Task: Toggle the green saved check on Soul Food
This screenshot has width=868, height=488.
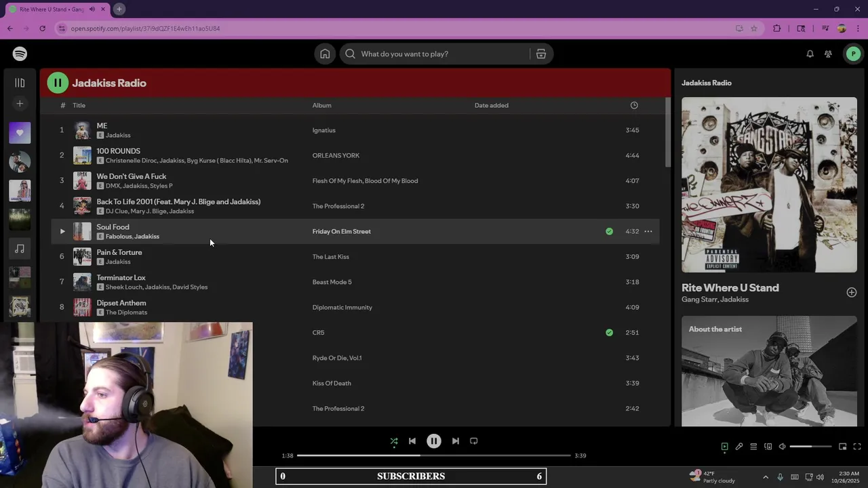Action: point(609,231)
